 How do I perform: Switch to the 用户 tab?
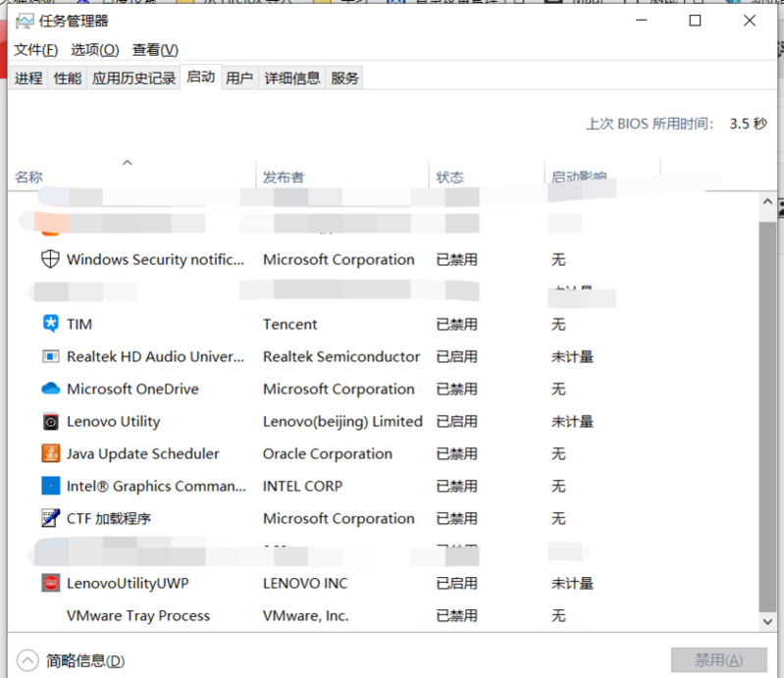[x=239, y=78]
